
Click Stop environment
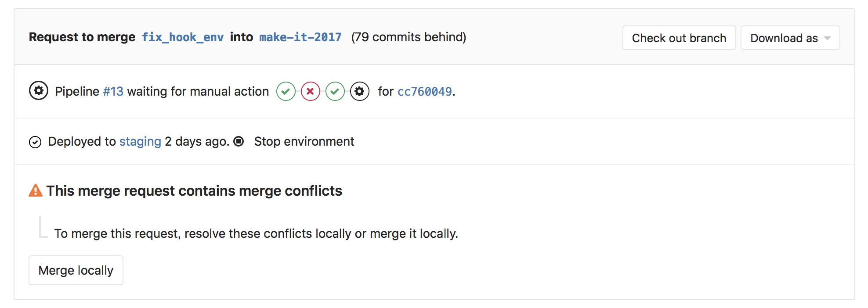click(304, 141)
